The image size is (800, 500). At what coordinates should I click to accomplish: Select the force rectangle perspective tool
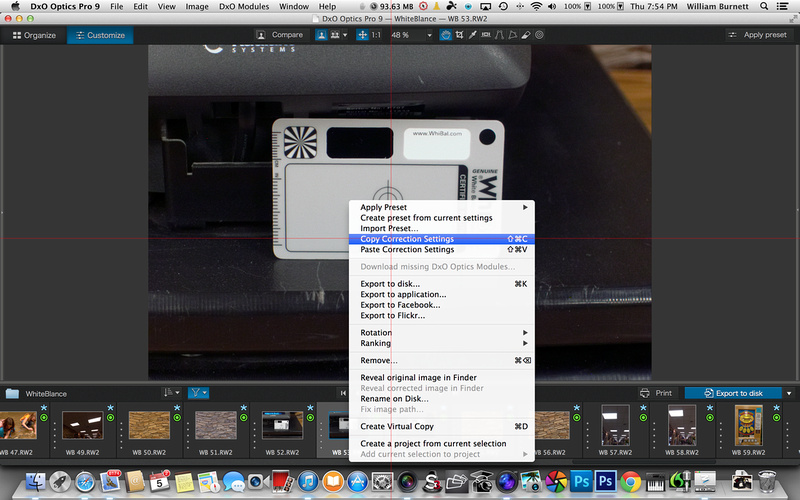[512, 35]
